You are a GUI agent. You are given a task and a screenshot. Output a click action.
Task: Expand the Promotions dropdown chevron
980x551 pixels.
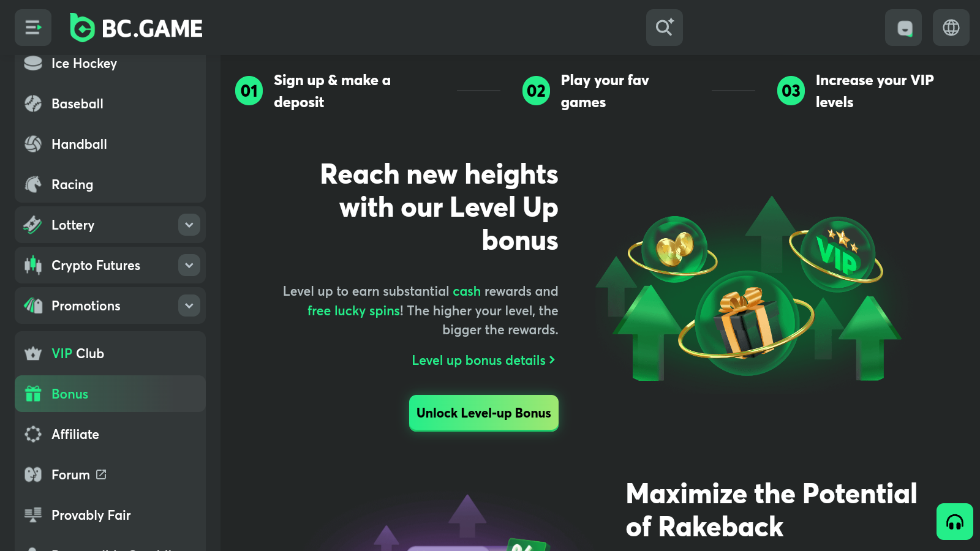[x=189, y=305]
